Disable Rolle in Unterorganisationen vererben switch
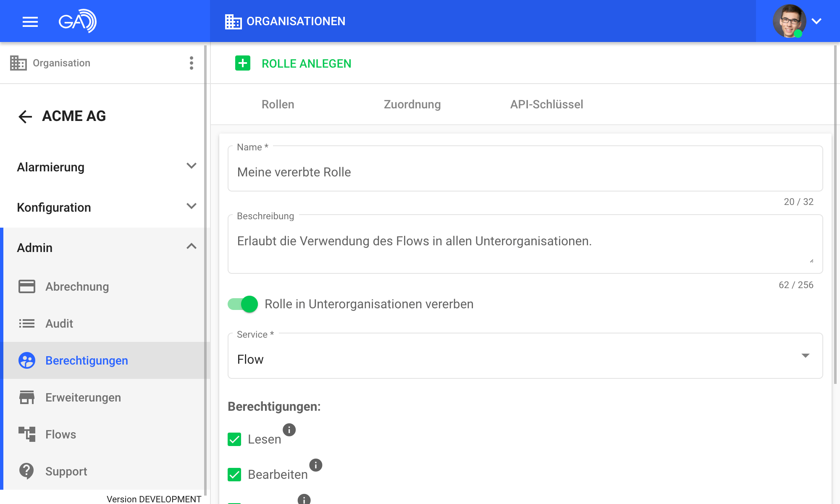840x504 pixels. [243, 304]
